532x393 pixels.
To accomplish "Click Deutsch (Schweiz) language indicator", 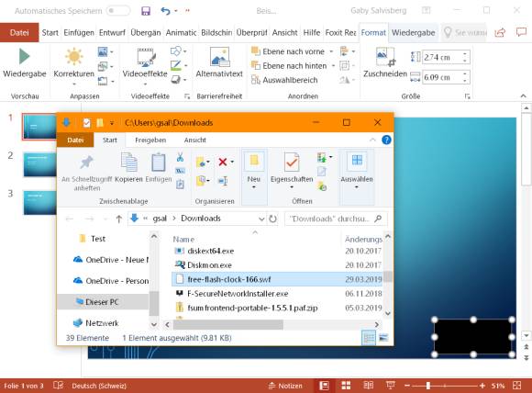I will click(x=99, y=386).
